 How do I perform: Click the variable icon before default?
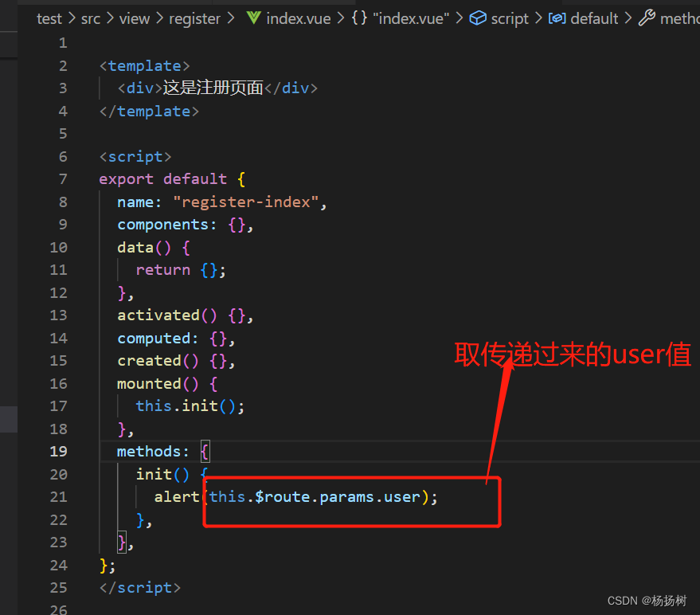tap(557, 18)
